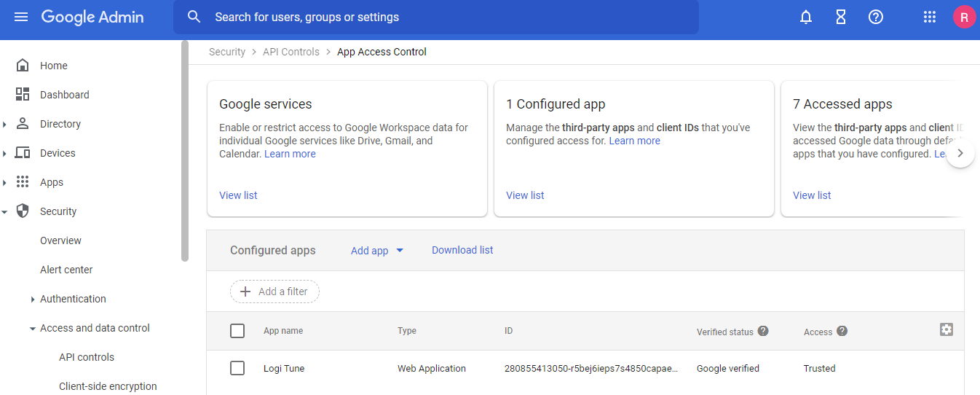Open API controls in sidebar
The image size is (980, 395).
pyautogui.click(x=87, y=357)
